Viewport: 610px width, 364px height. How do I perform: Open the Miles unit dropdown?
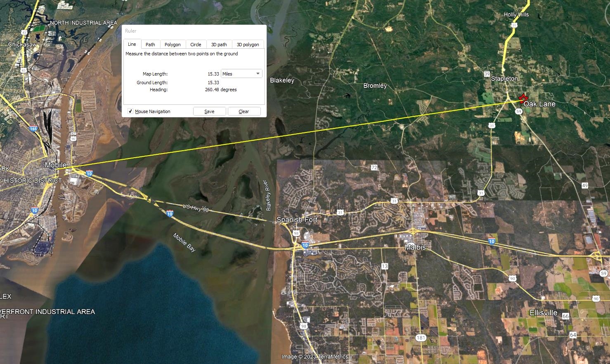[241, 74]
